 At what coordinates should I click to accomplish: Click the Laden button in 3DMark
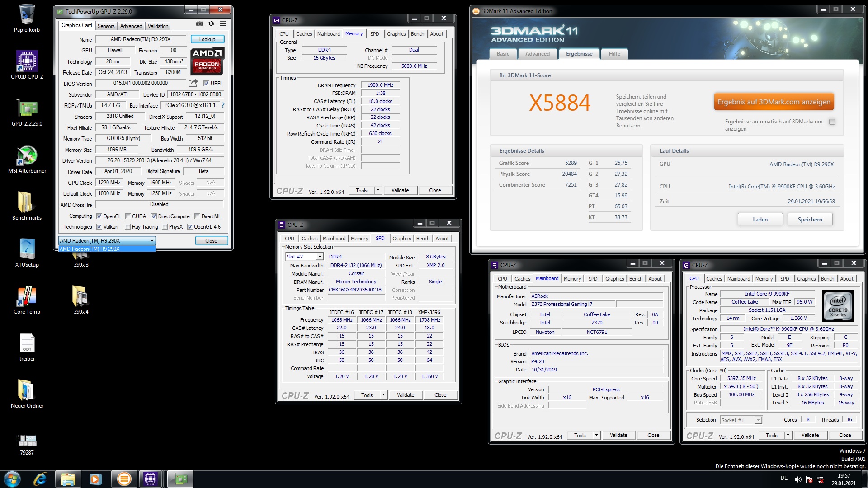[x=760, y=220]
